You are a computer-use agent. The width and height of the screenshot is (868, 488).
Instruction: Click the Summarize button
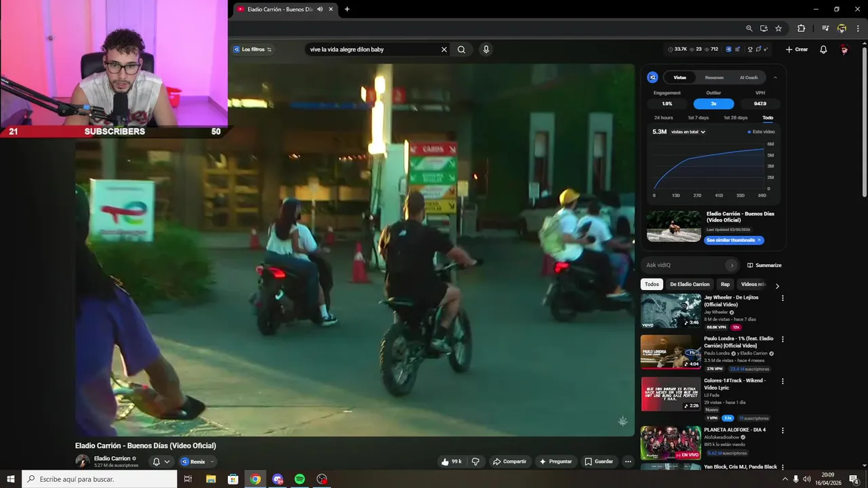(x=764, y=265)
